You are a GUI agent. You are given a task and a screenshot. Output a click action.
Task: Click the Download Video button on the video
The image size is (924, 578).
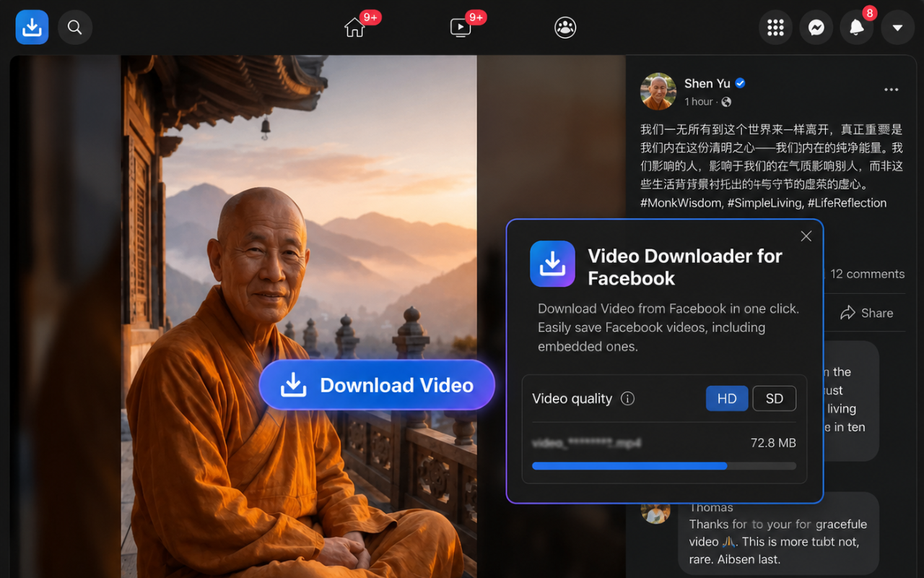click(x=377, y=385)
